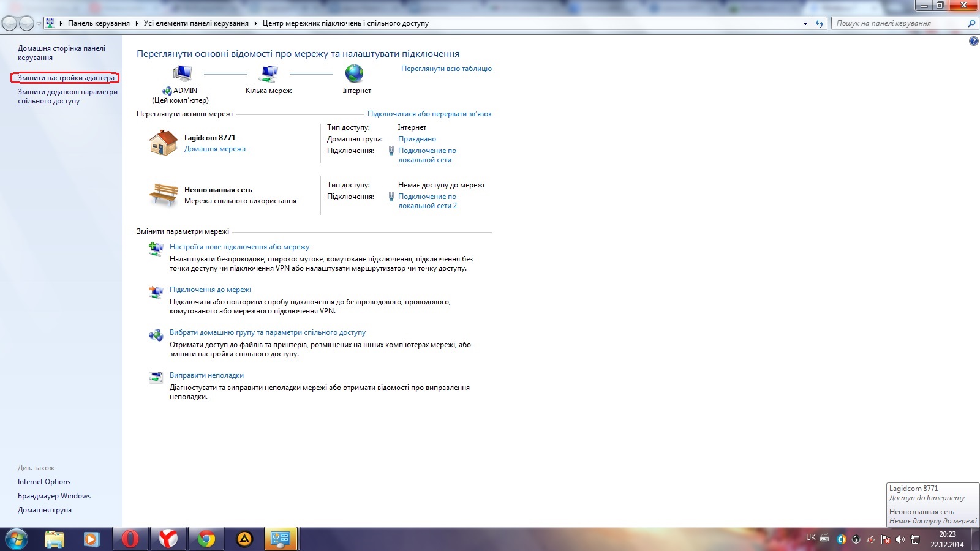
Task: Click 'Подключение по локальной сети 2' connection link
Action: point(427,201)
